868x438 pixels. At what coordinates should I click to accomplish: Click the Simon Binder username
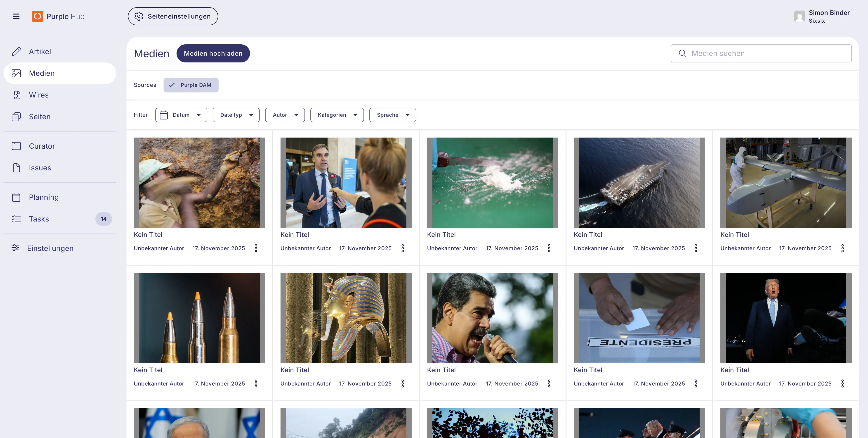click(x=829, y=13)
